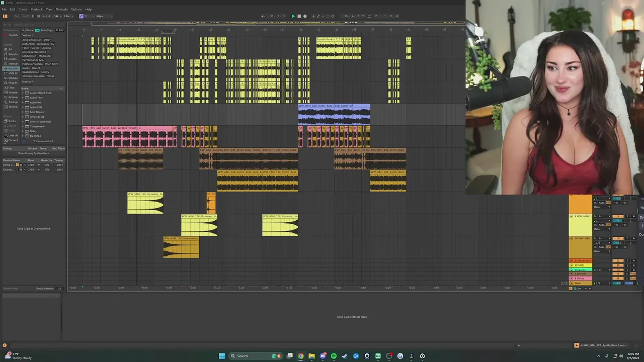
Task: Open the View menu
Action: pos(49,9)
